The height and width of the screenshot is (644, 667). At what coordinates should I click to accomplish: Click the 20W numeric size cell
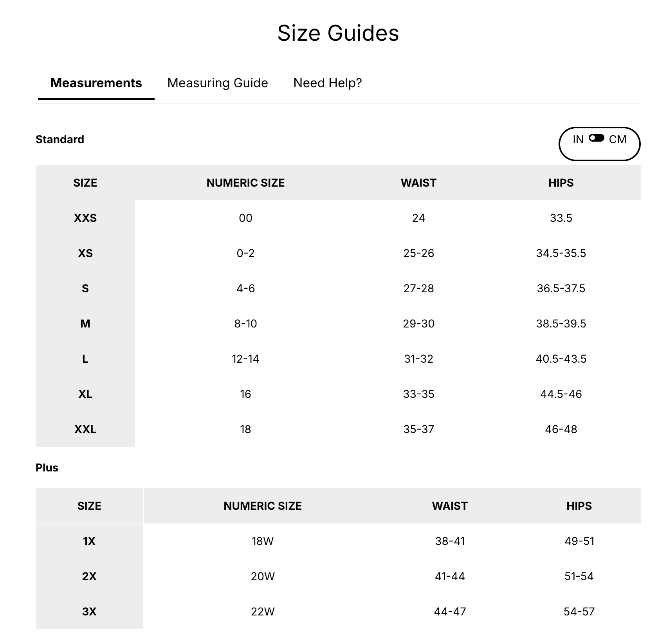pos(263,576)
